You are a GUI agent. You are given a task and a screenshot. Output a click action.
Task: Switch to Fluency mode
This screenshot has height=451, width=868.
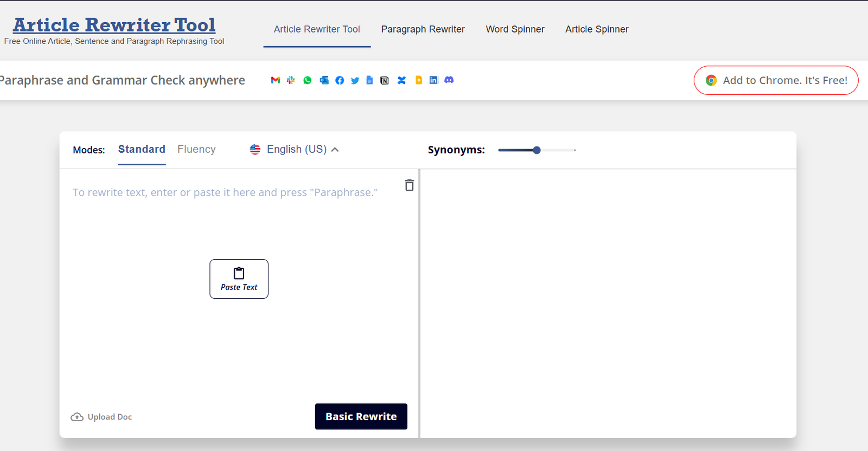coord(196,150)
